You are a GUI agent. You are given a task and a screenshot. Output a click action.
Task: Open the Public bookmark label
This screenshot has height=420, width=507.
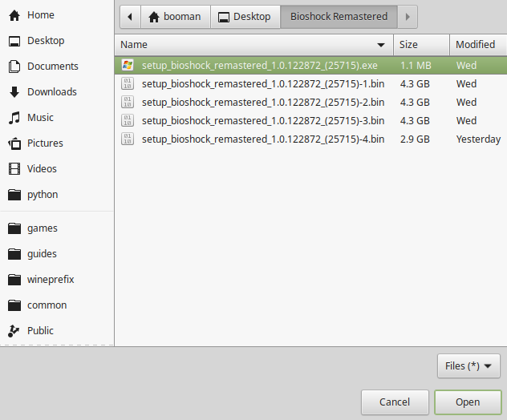pyautogui.click(x=40, y=331)
